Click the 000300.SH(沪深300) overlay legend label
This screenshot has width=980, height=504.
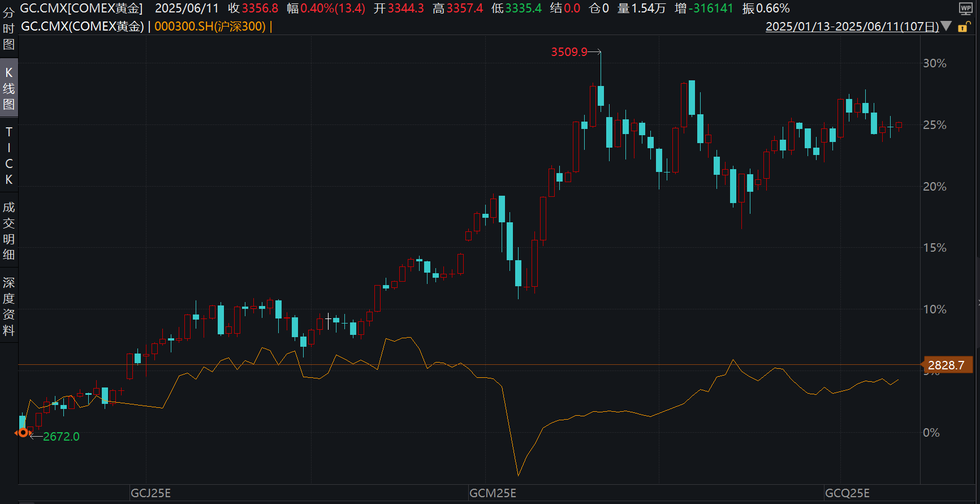pyautogui.click(x=210, y=27)
